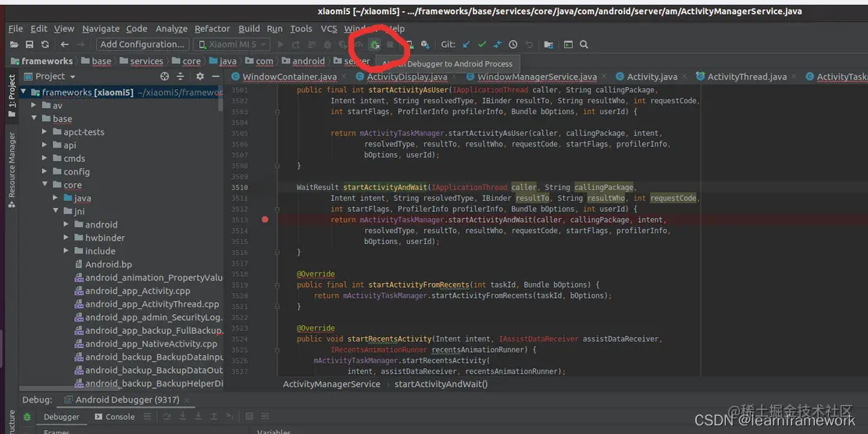Switch to the Console tab in Debug
The height and width of the screenshot is (434, 868).
[115, 417]
